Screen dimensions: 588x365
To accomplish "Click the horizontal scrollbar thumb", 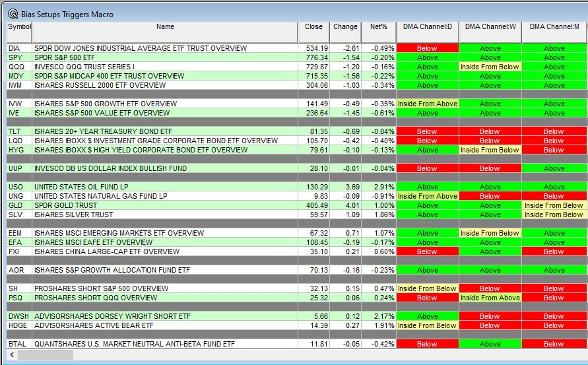I will (46, 354).
